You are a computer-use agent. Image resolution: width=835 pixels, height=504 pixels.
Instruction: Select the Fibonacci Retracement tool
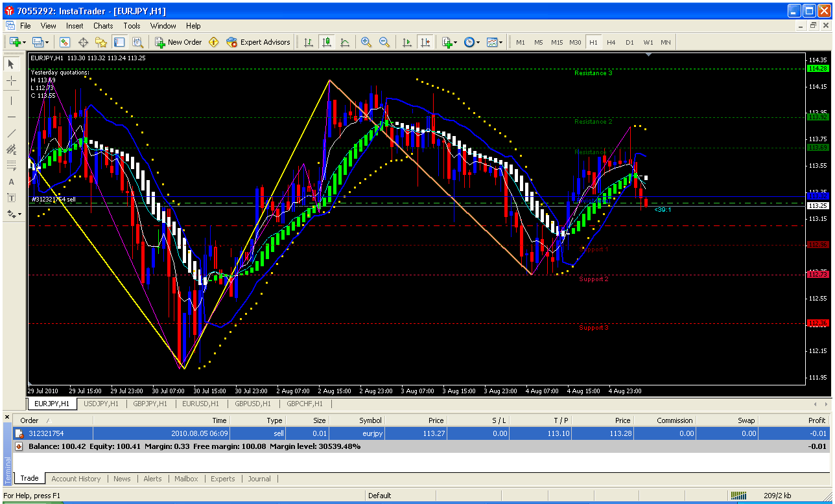(x=12, y=166)
